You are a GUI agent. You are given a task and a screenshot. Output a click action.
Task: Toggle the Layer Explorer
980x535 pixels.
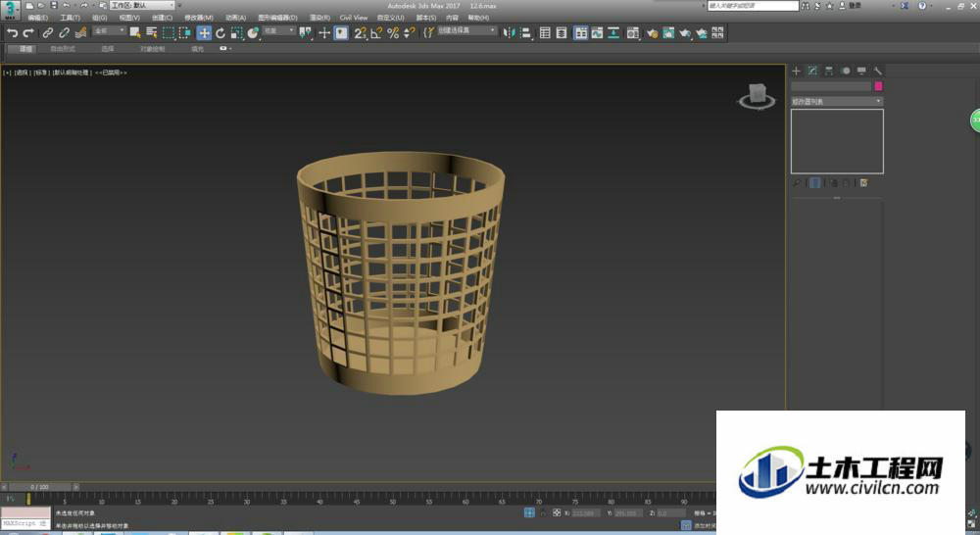coord(562,32)
